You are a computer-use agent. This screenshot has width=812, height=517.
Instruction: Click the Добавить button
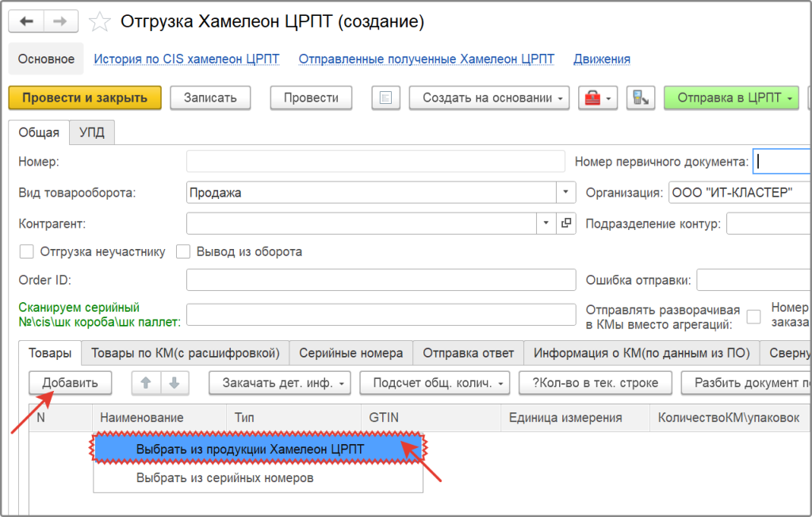(x=70, y=383)
